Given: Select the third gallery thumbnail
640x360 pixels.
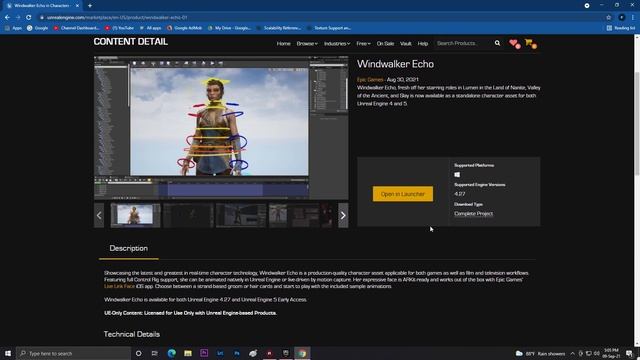Looking at the screenshot, I should pyautogui.click(x=241, y=215).
